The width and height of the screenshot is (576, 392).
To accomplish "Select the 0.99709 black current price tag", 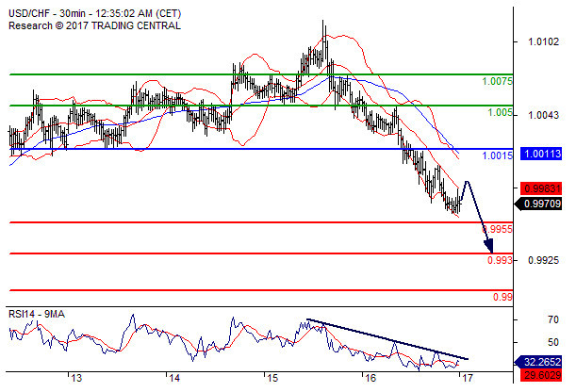I will click(538, 204).
